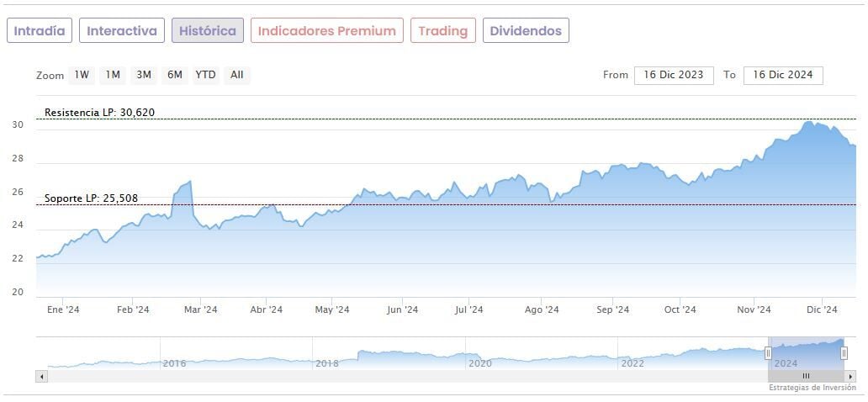The height and width of the screenshot is (402, 868).
Task: Select the 6M zoom button
Action: [175, 75]
